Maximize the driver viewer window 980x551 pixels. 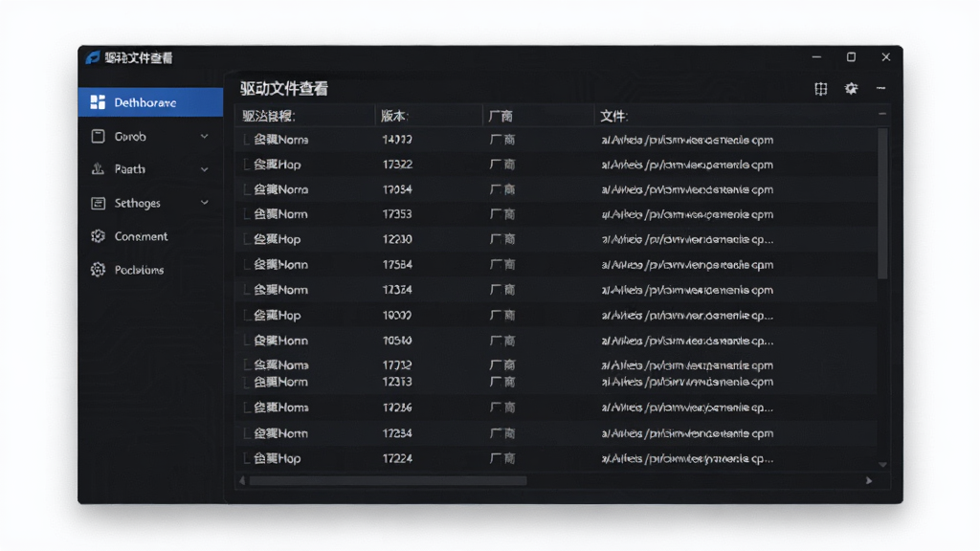click(x=851, y=56)
